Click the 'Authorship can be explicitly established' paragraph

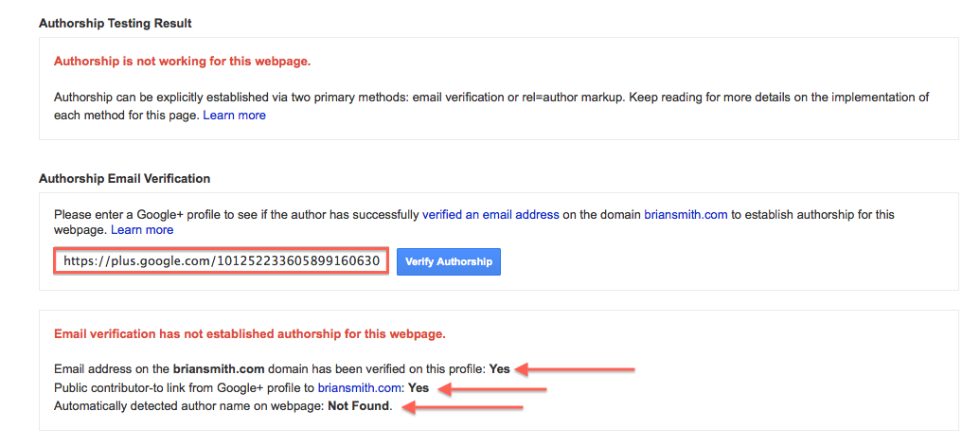click(491, 106)
